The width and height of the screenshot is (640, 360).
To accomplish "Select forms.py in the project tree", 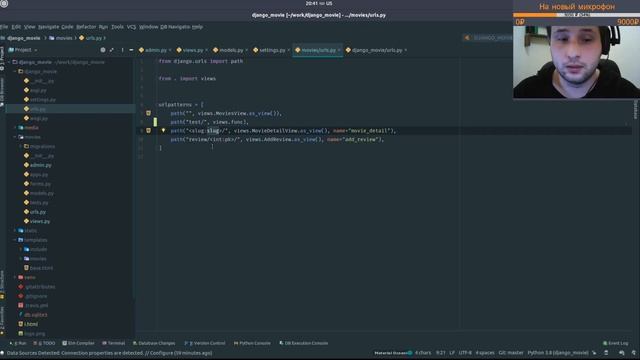I will (x=37, y=184).
